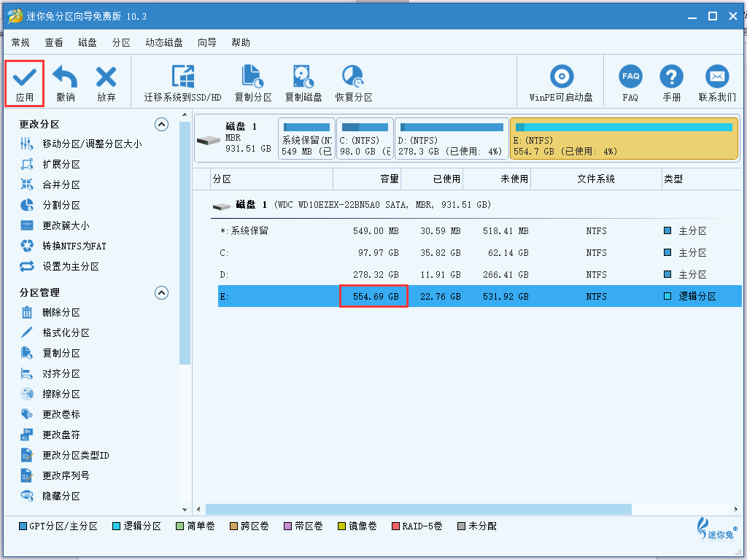Sort by 已使用 column header
The height and width of the screenshot is (560, 747).
(432, 179)
